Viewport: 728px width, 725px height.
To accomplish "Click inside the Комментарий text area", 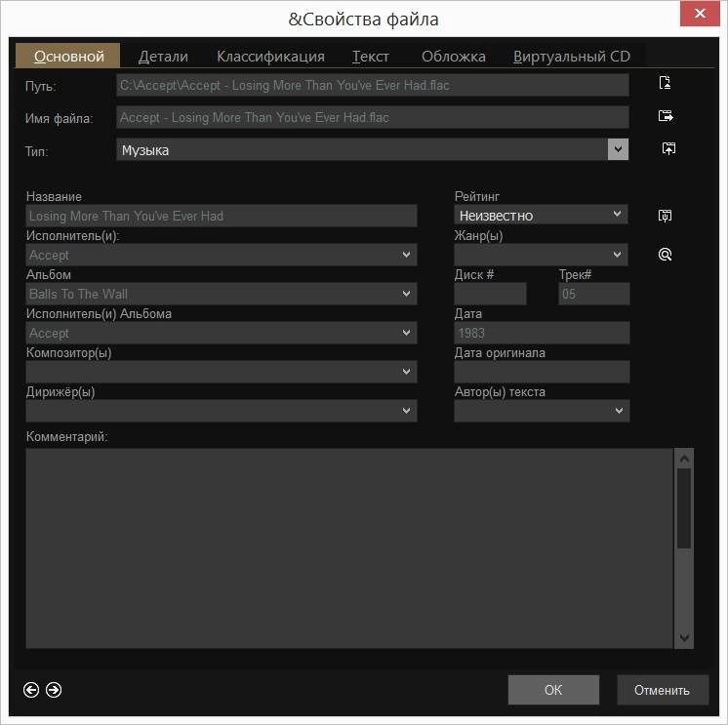I will click(x=349, y=548).
